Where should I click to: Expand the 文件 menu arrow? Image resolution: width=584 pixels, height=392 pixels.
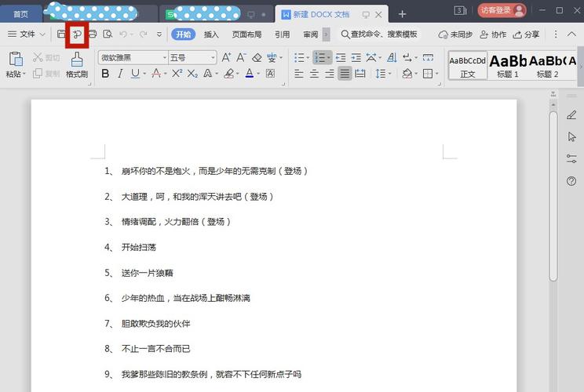(x=42, y=34)
